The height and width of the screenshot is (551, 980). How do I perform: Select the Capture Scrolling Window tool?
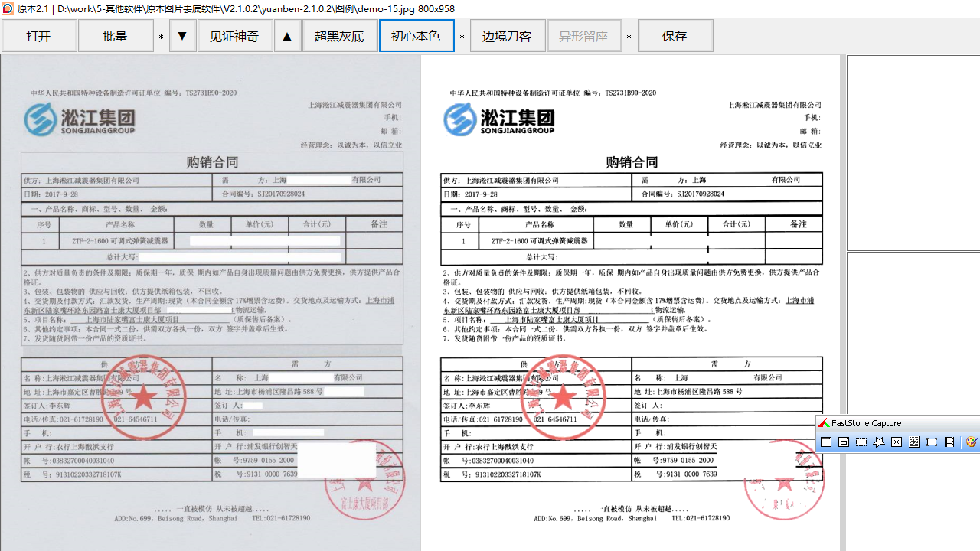(913, 442)
